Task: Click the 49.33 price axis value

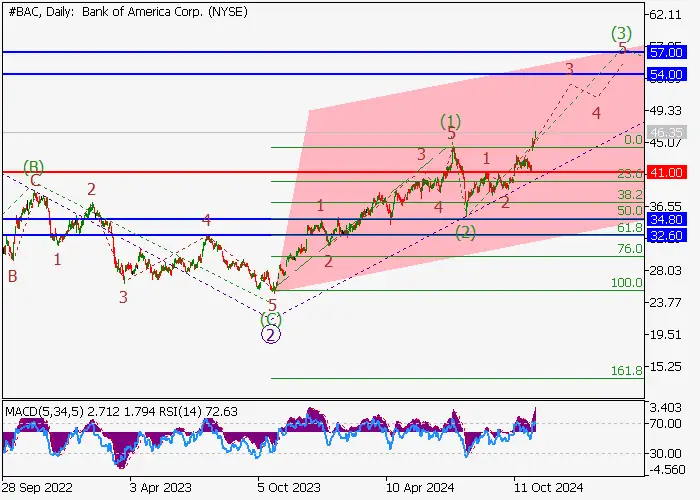Action: (666, 111)
